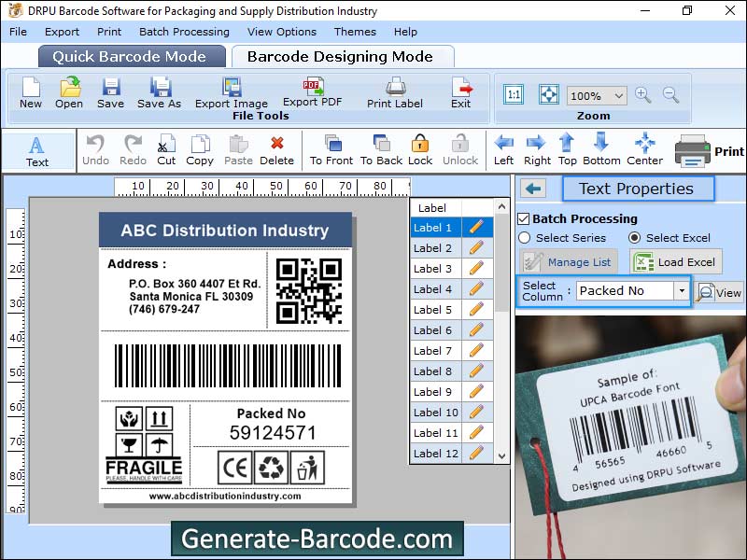
Task: Create a new label with the New icon
Action: (x=29, y=93)
